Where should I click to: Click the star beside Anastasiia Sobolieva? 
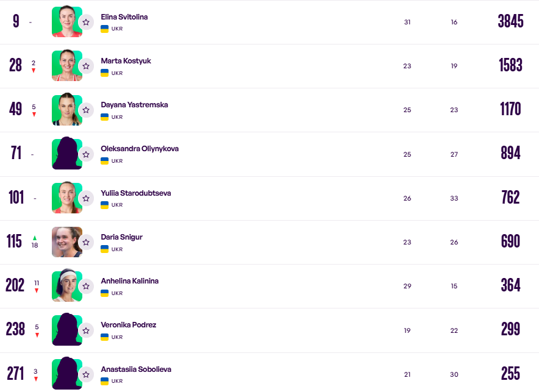[x=86, y=374]
